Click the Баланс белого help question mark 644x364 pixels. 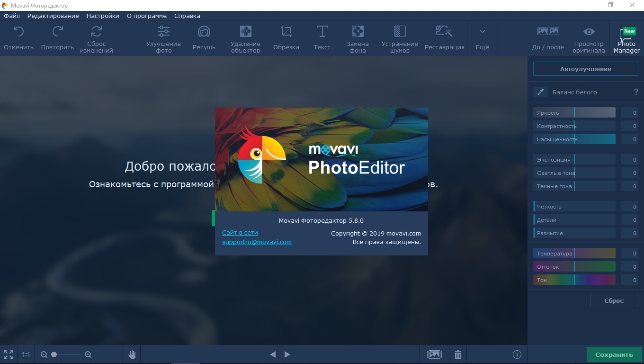pyautogui.click(x=636, y=92)
